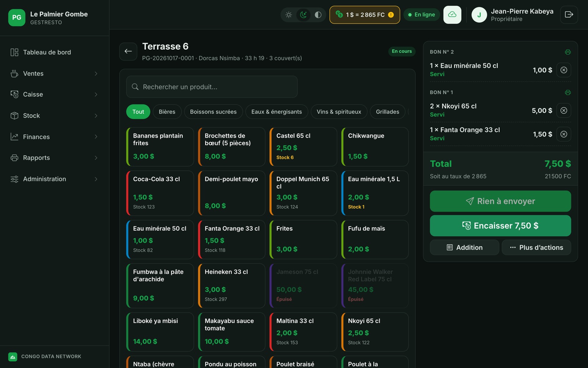
Task: Expand the Rapports menu
Action: tap(54, 158)
